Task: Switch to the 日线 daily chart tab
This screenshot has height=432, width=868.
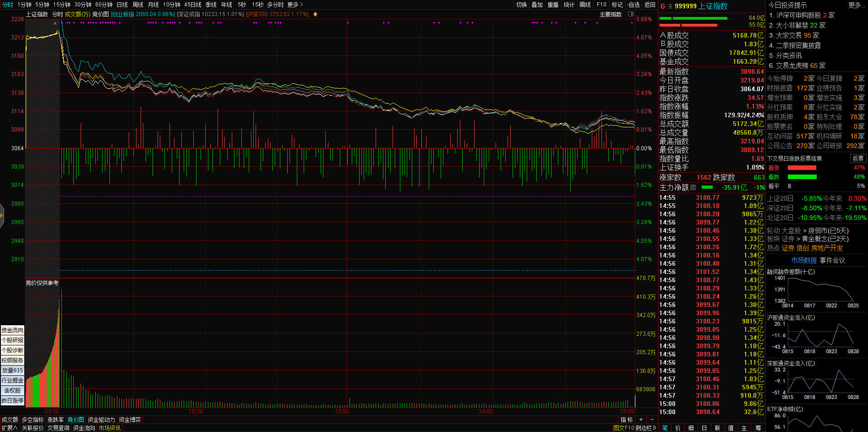Action: tap(122, 5)
